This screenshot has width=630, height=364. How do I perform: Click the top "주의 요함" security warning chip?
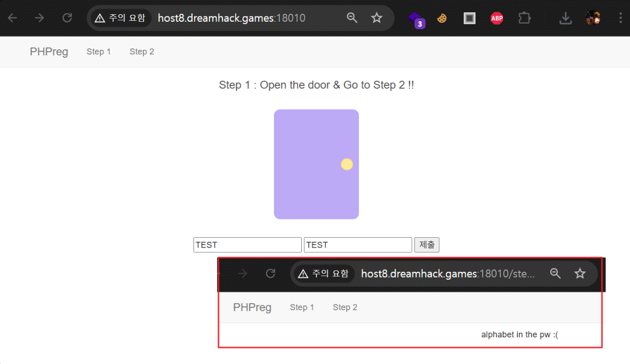point(120,18)
